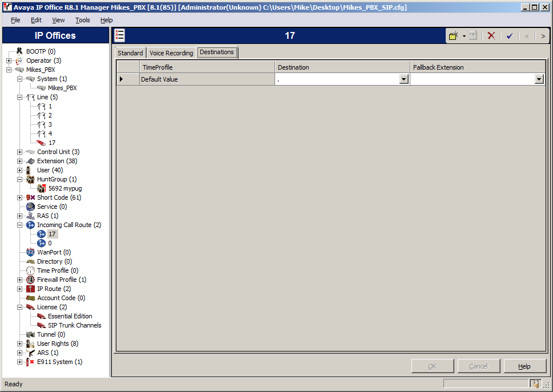553x392 pixels.
Task: Click the Firewall Profile icon
Action: [x=31, y=280]
